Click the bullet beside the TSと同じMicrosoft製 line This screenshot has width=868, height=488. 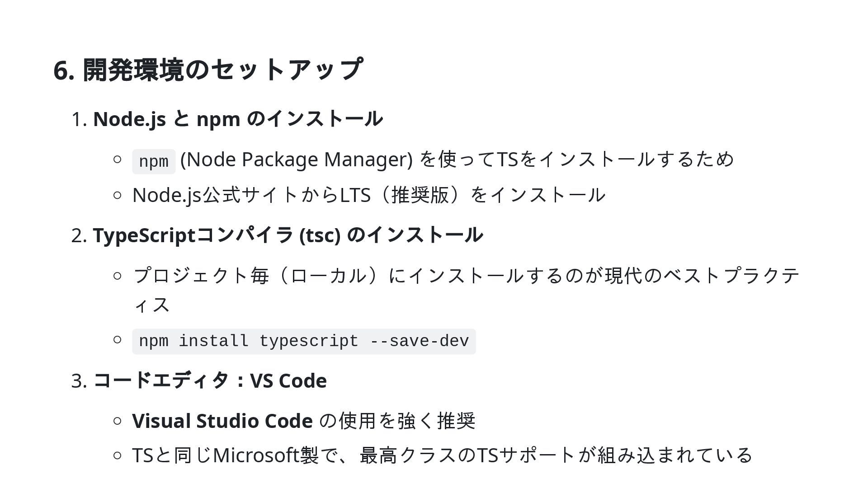tap(118, 455)
